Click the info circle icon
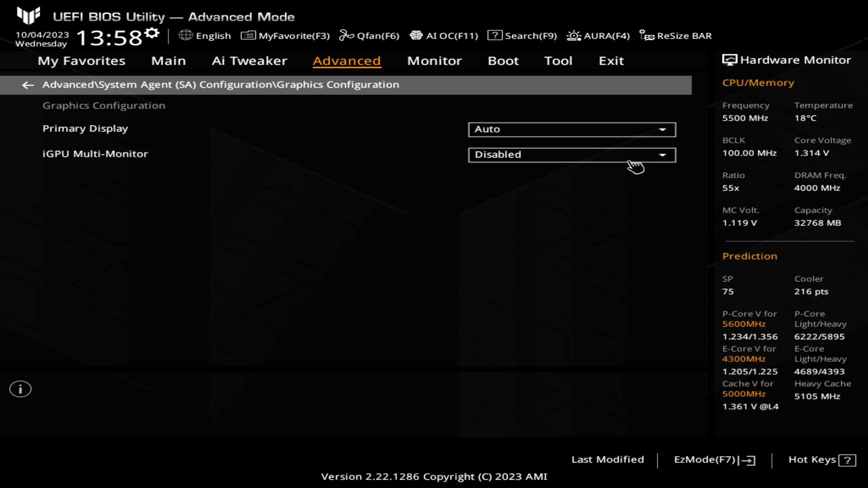868x488 pixels. pyautogui.click(x=20, y=389)
